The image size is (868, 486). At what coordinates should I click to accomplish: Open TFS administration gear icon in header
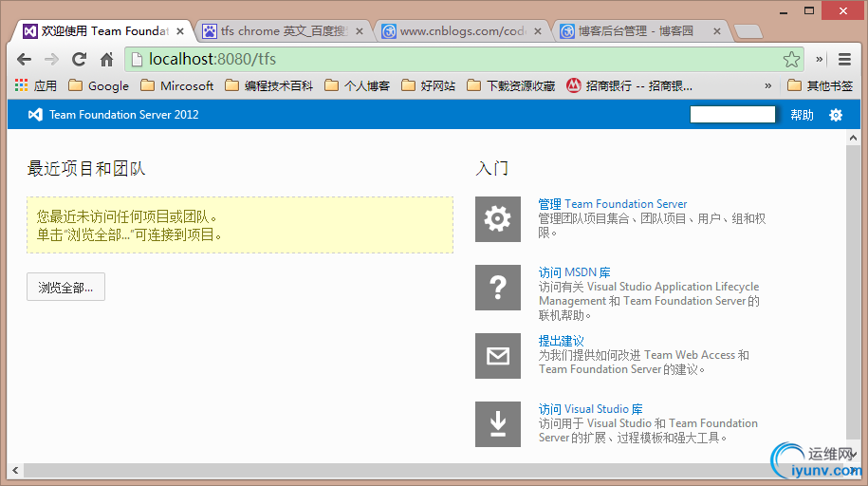tap(836, 115)
